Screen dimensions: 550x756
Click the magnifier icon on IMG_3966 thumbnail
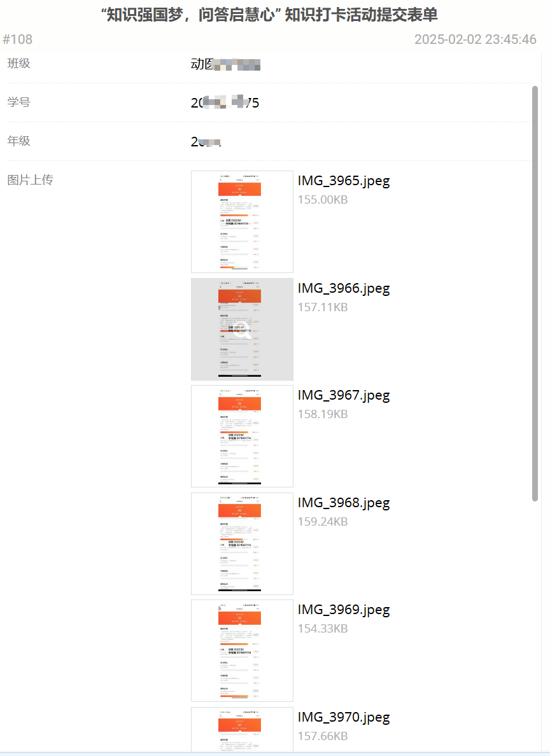[241, 329]
